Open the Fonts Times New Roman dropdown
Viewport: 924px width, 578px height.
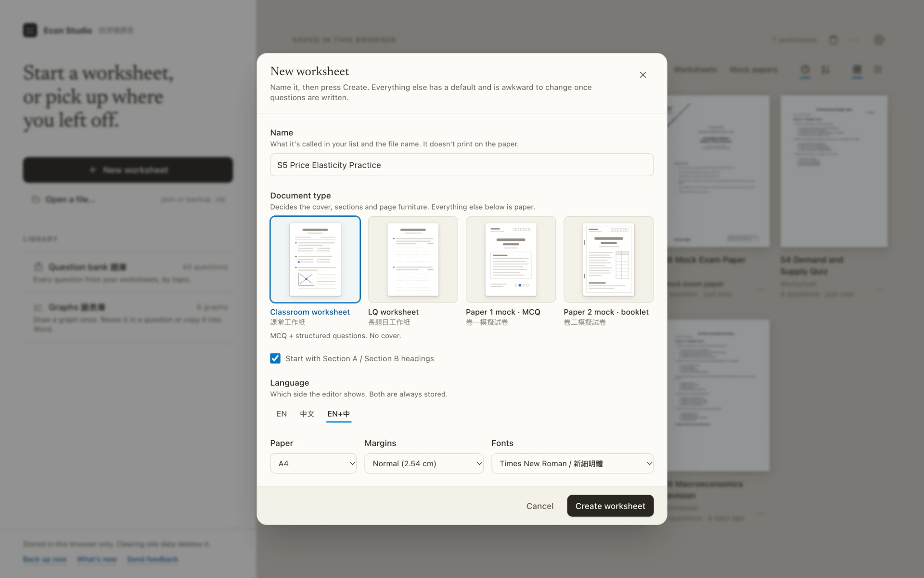(572, 463)
